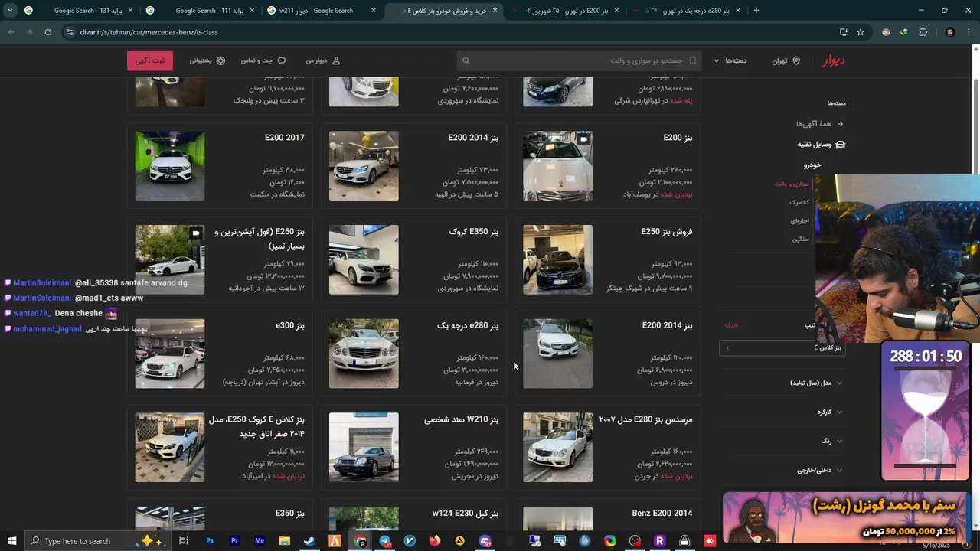Select the اجاره‌ای rental category
Image resolution: width=980 pixels, height=551 pixels.
click(800, 220)
